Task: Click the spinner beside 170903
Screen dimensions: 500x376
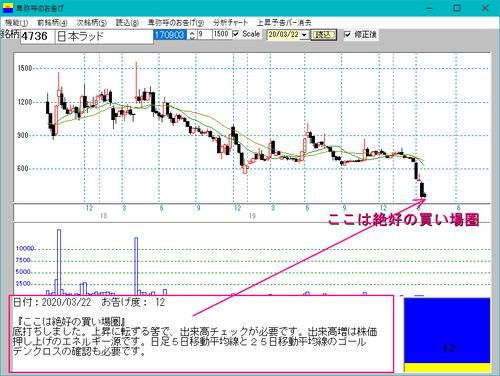Action: [x=192, y=35]
